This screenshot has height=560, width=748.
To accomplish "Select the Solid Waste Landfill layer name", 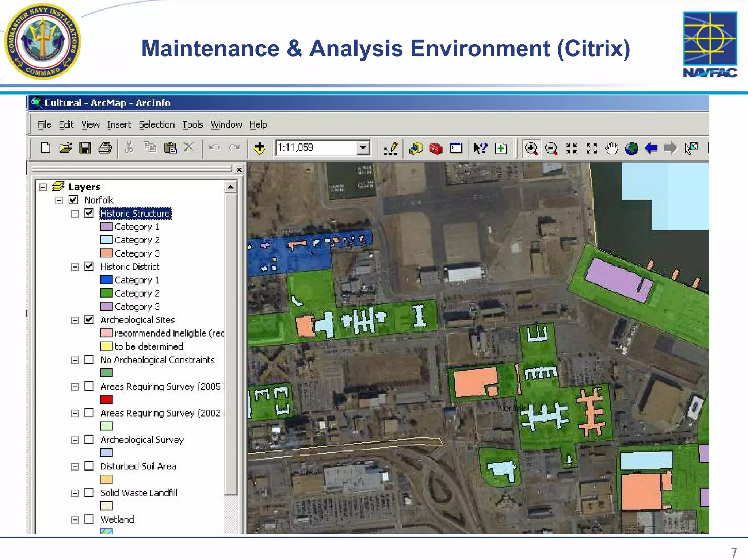I will (x=139, y=493).
